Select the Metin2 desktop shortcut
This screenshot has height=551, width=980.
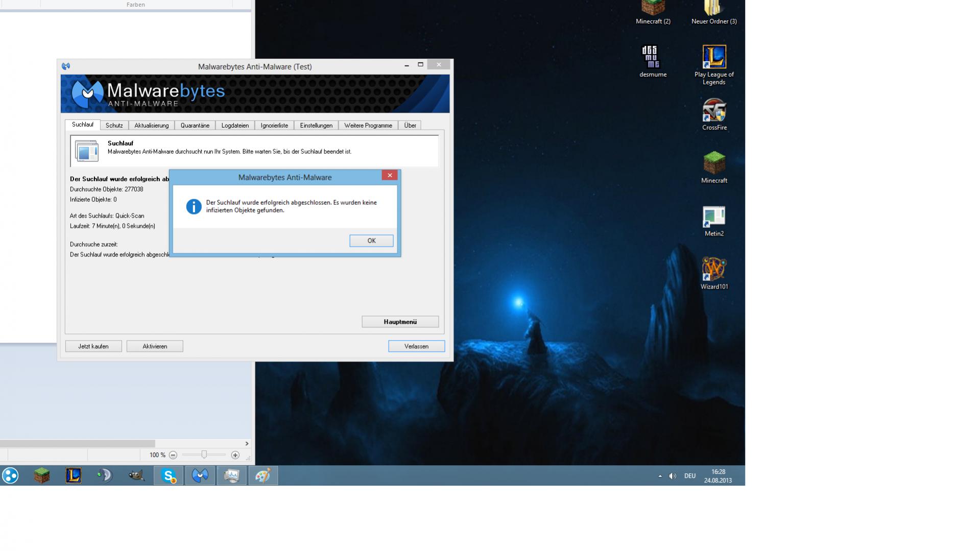pyautogui.click(x=714, y=221)
